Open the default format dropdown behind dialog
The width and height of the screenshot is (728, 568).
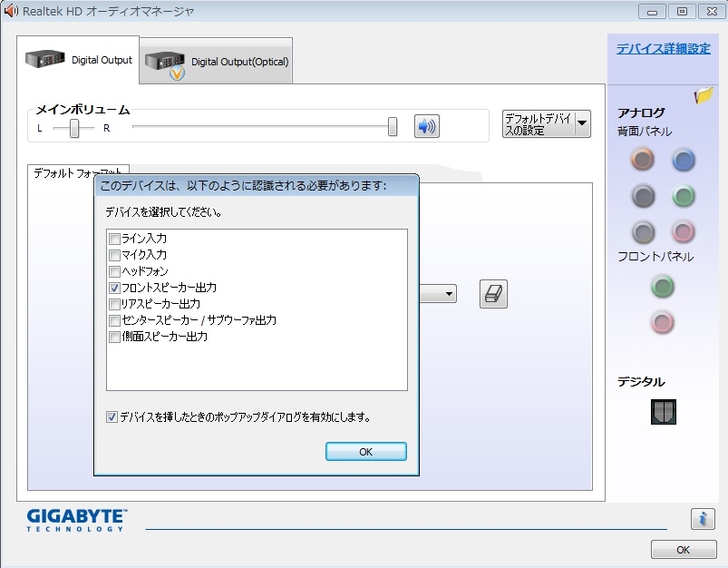(438, 294)
